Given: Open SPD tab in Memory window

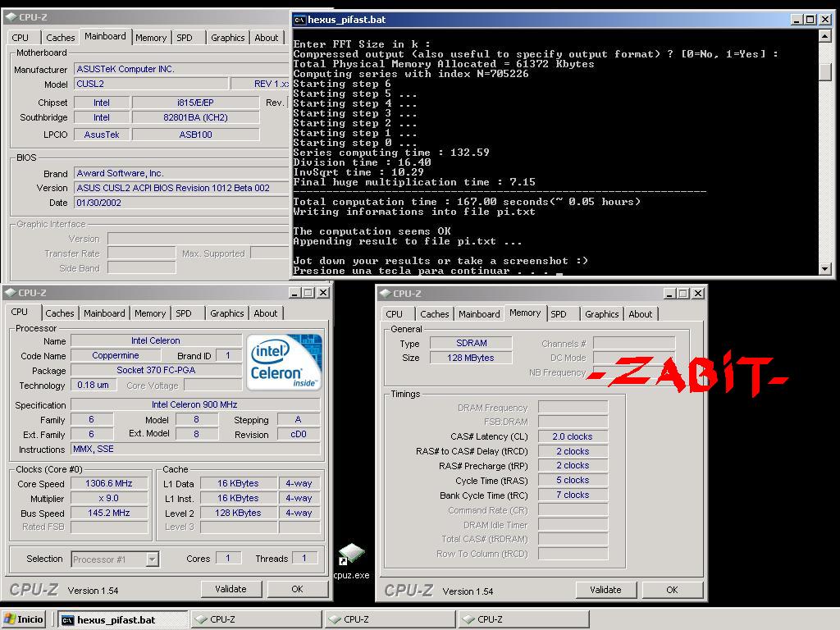Looking at the screenshot, I should (x=559, y=314).
